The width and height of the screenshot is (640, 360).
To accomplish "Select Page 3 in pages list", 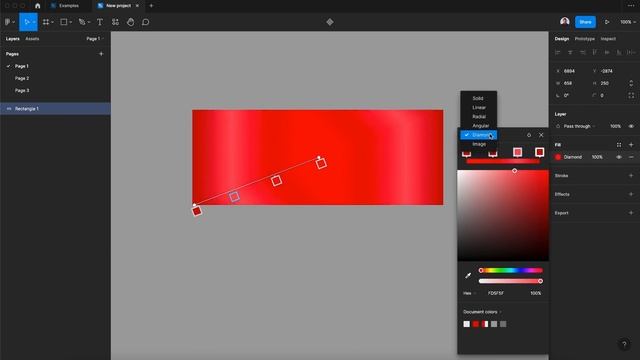I will click(x=22, y=91).
